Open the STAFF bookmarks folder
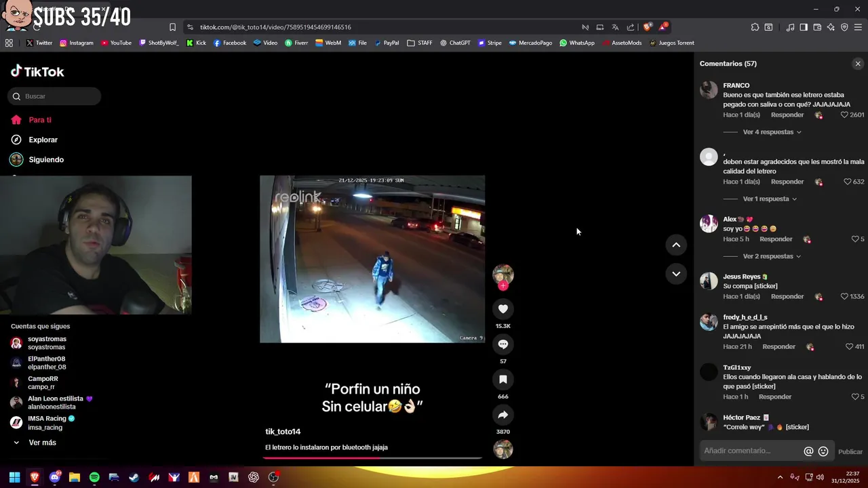Viewport: 868px width, 488px height. point(420,43)
